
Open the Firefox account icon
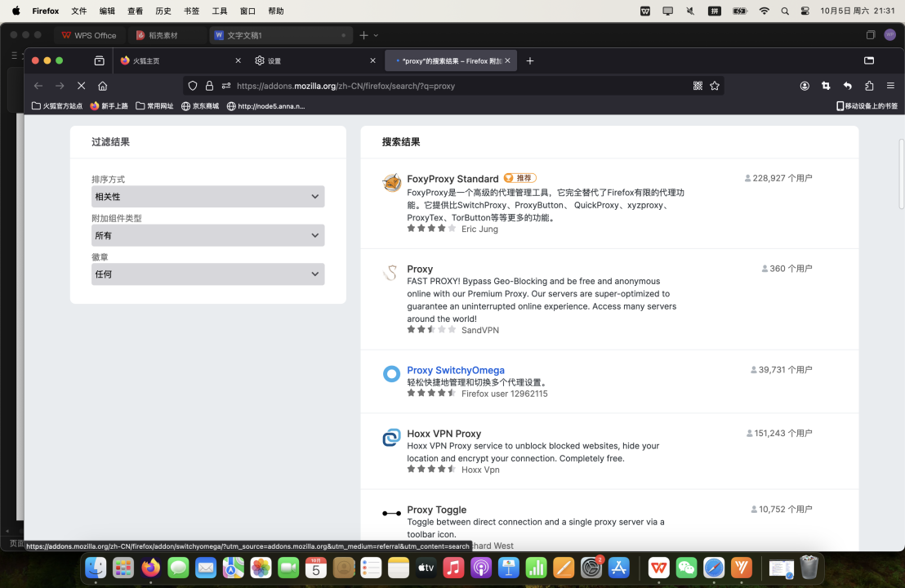coord(805,86)
